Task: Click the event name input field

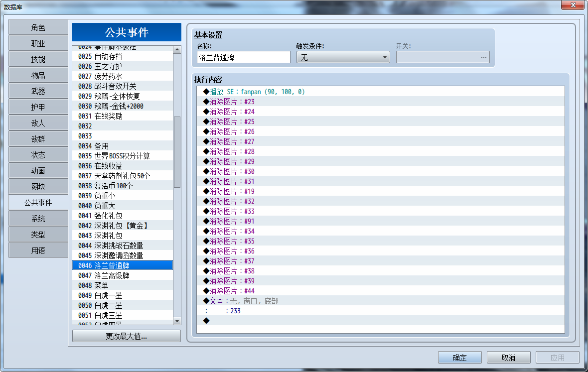Action: click(243, 57)
